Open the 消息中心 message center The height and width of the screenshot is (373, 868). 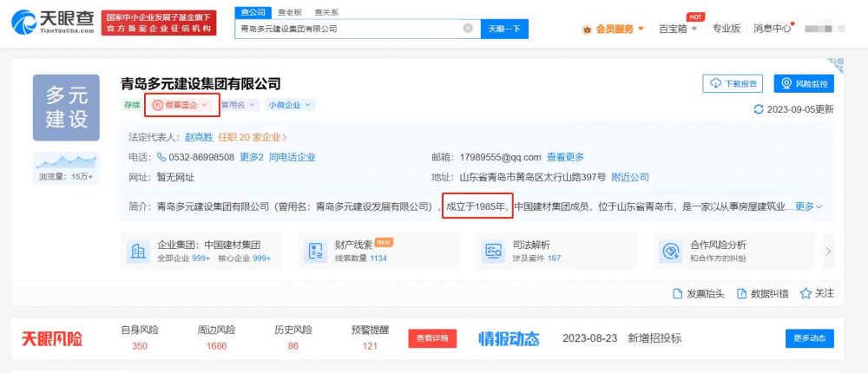coord(773,29)
